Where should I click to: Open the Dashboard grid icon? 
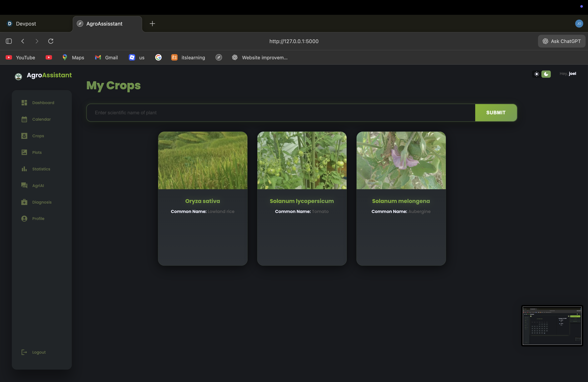coord(24,103)
